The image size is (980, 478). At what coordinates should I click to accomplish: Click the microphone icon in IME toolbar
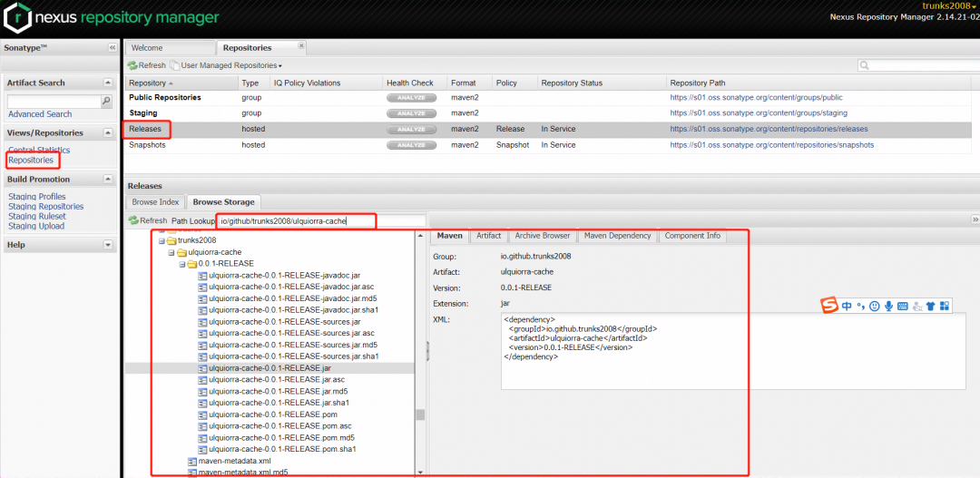[x=888, y=307]
